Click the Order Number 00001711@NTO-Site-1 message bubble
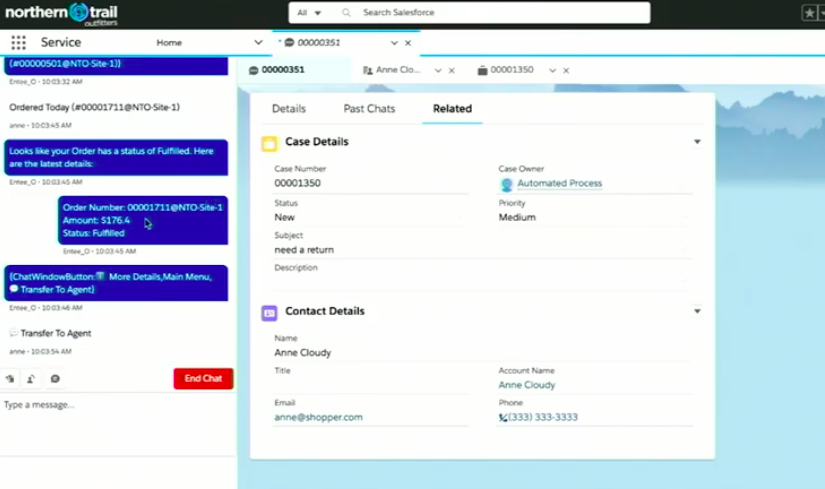 point(143,220)
